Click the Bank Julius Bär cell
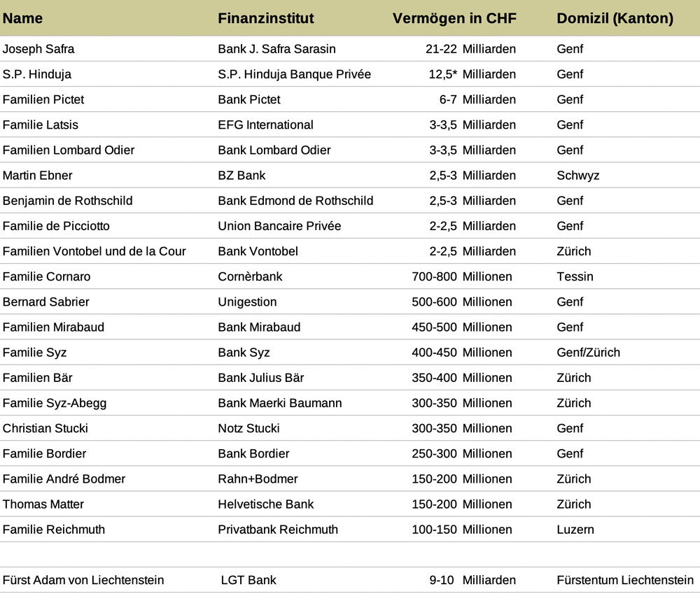The image size is (700, 594). click(x=260, y=378)
